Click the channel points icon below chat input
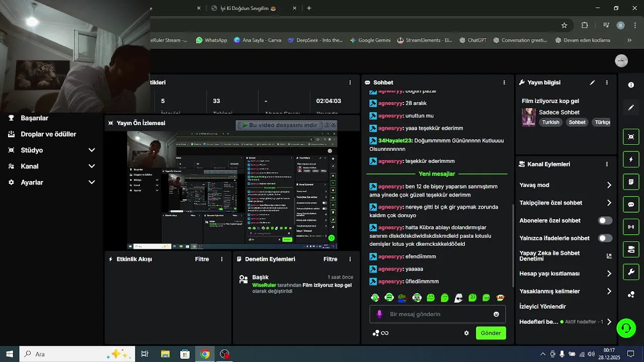Screen dimensions: 644x362 (x=376, y=333)
